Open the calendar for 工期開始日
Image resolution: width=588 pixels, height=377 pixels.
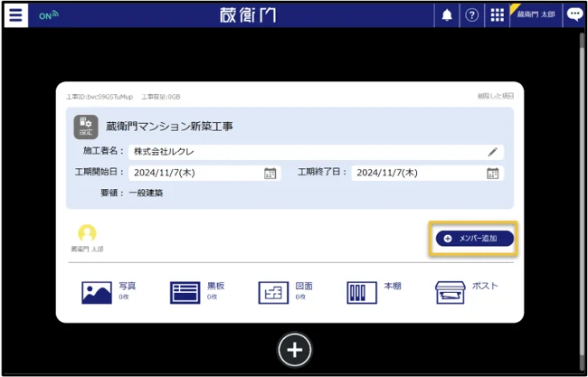tap(270, 173)
